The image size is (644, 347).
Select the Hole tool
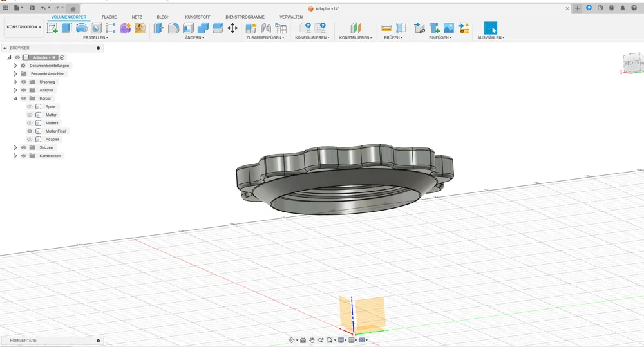tap(96, 28)
